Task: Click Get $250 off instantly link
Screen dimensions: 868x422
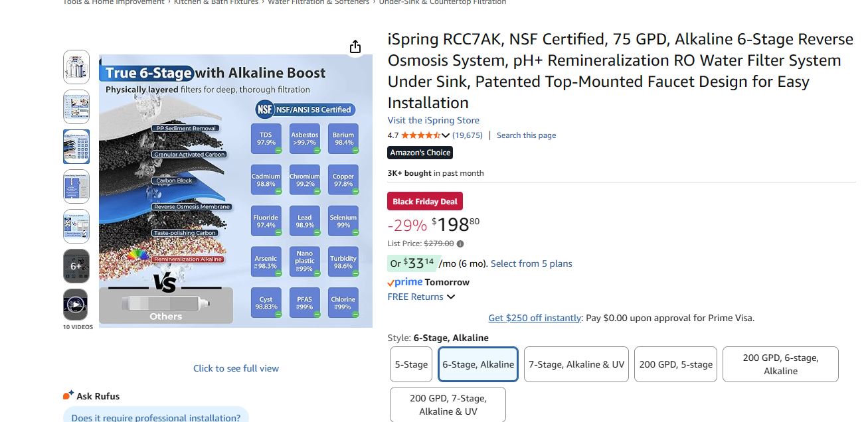Action: (x=535, y=318)
